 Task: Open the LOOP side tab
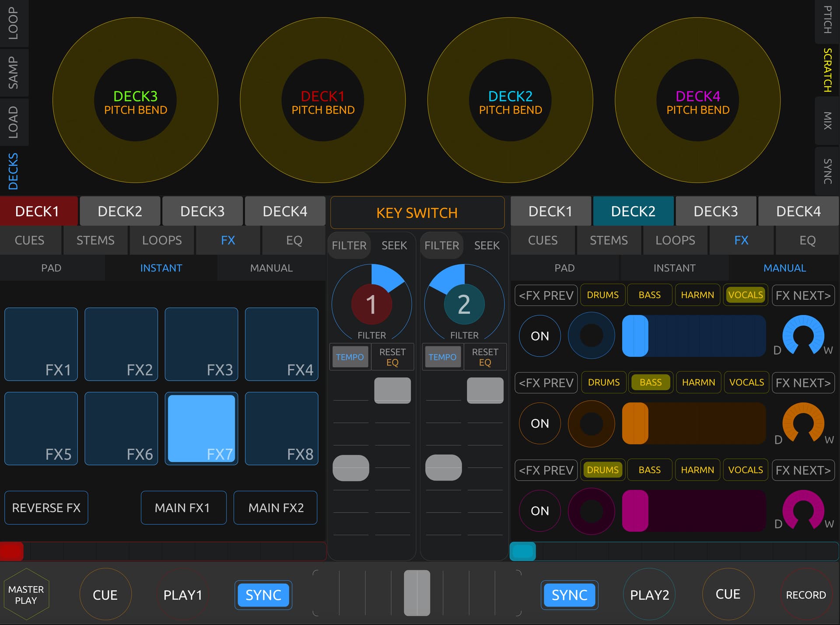coord(14,23)
